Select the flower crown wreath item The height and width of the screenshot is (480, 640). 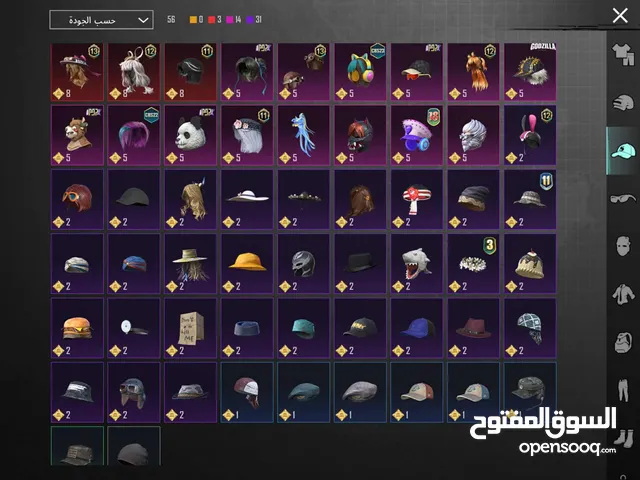[x=473, y=264]
